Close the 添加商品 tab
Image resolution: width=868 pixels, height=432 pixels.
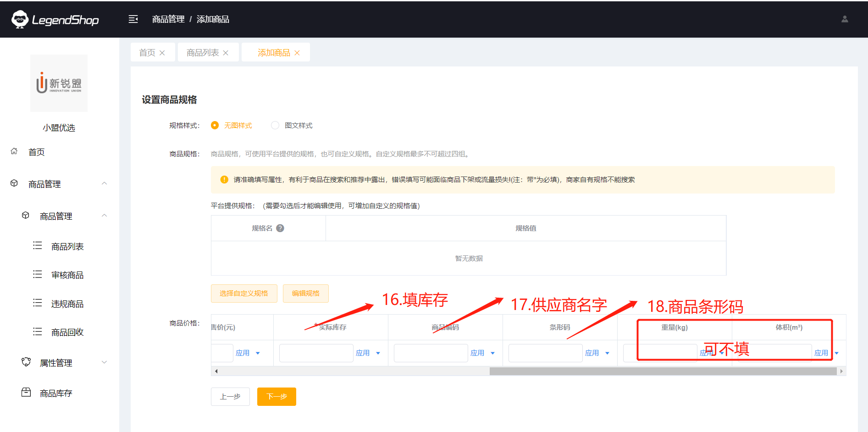click(x=297, y=53)
